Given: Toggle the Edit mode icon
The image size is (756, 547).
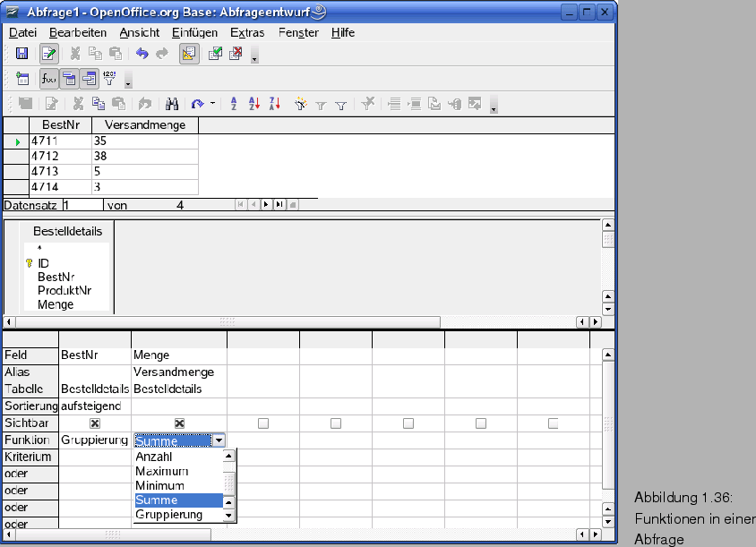Looking at the screenshot, I should 48,54.
